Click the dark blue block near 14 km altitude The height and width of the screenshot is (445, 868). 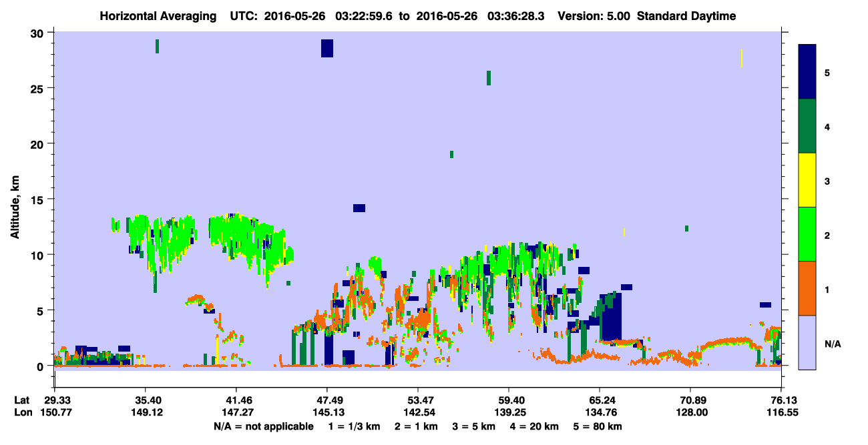[359, 208]
